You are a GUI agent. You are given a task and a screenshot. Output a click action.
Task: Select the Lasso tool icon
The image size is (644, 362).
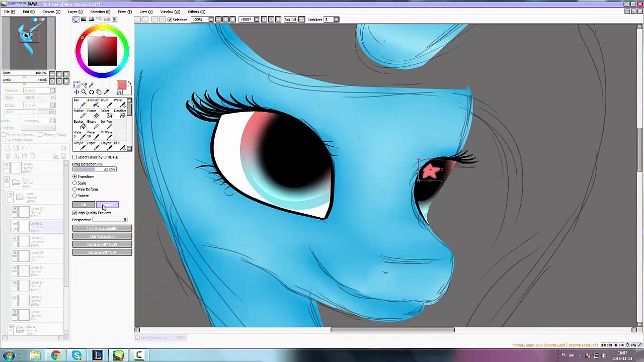click(84, 84)
